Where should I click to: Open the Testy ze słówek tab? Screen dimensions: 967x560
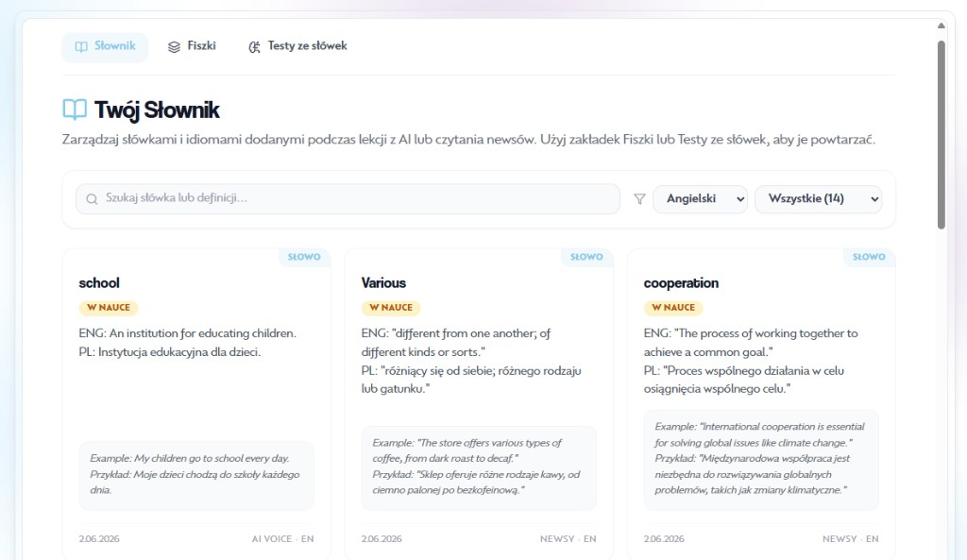pos(297,47)
